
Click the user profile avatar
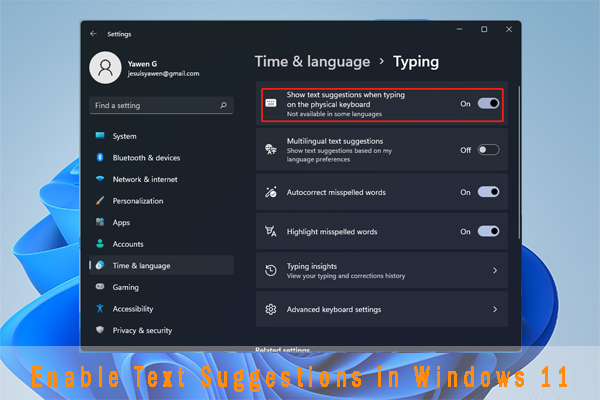[105, 68]
